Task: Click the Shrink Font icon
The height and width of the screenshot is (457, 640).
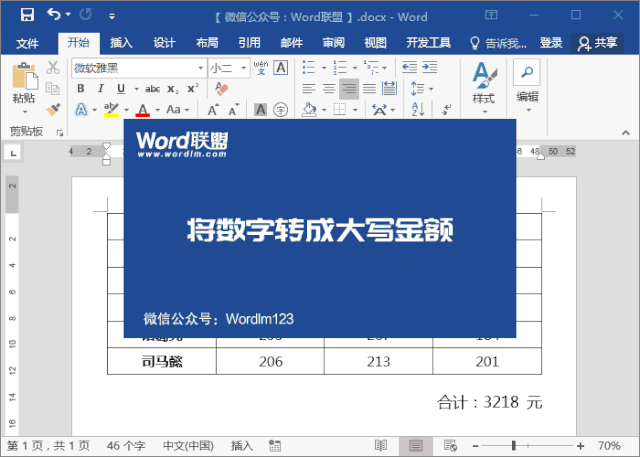Action: (x=233, y=110)
